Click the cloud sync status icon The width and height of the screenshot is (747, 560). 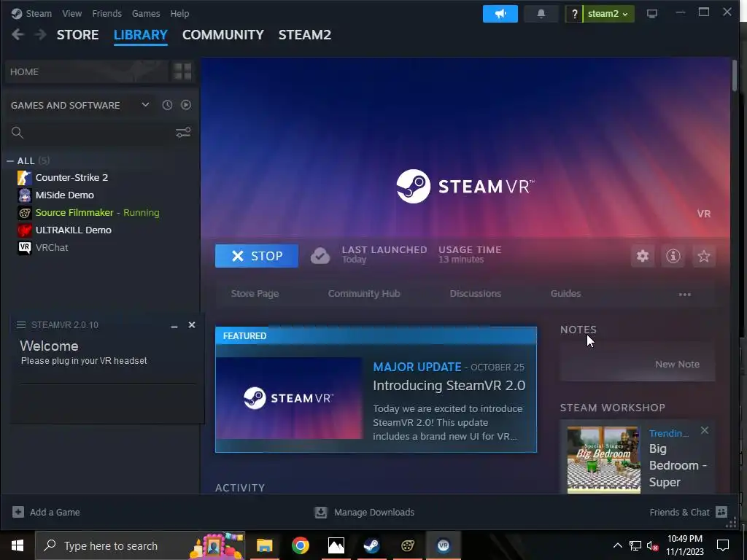tap(320, 256)
